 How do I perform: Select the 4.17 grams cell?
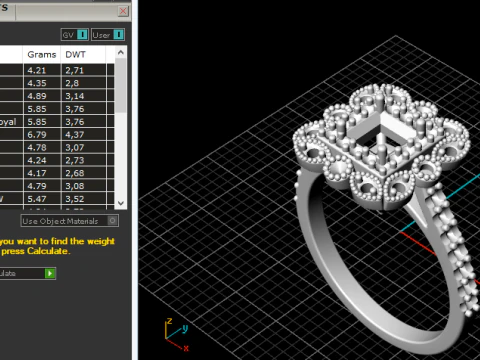[42, 173]
